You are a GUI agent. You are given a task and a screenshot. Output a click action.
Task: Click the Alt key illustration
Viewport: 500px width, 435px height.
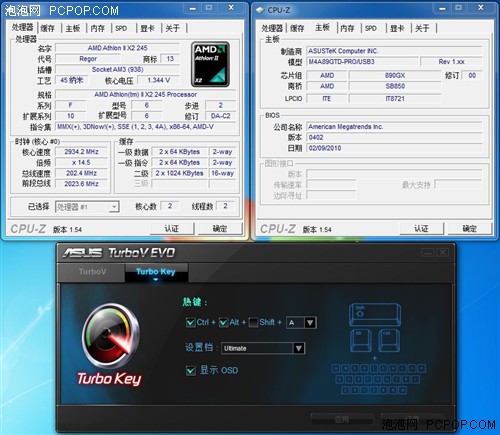tap(360, 340)
